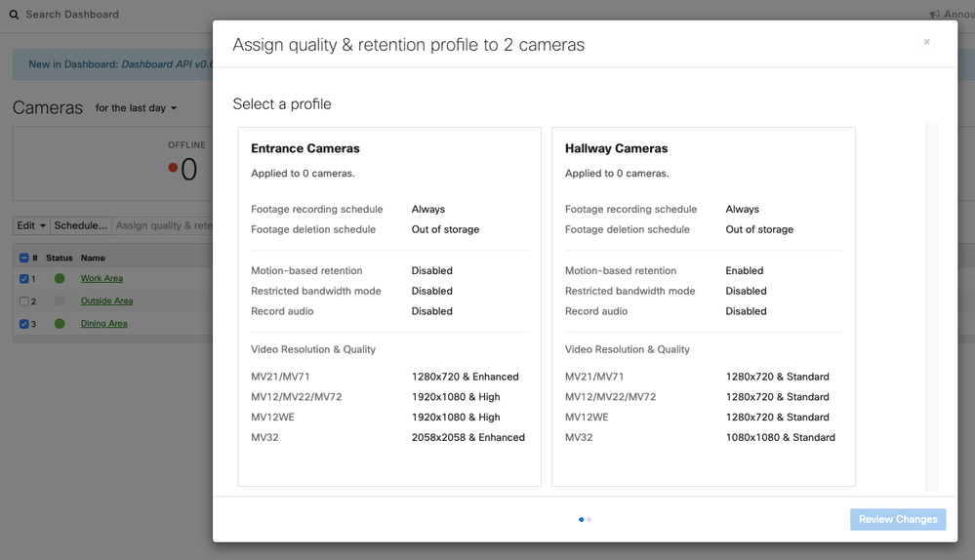Click the search magnifier icon
The width and height of the screenshot is (975, 560).
(x=14, y=15)
